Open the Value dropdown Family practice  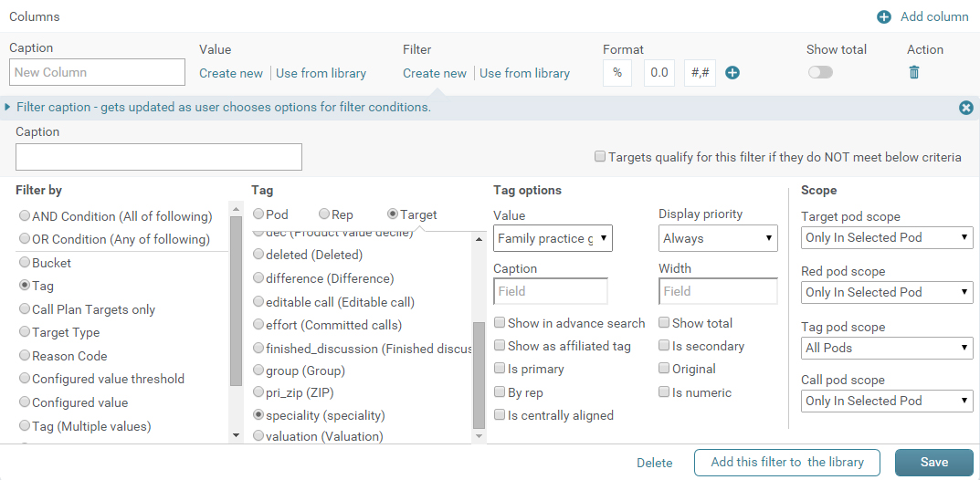[553, 239]
